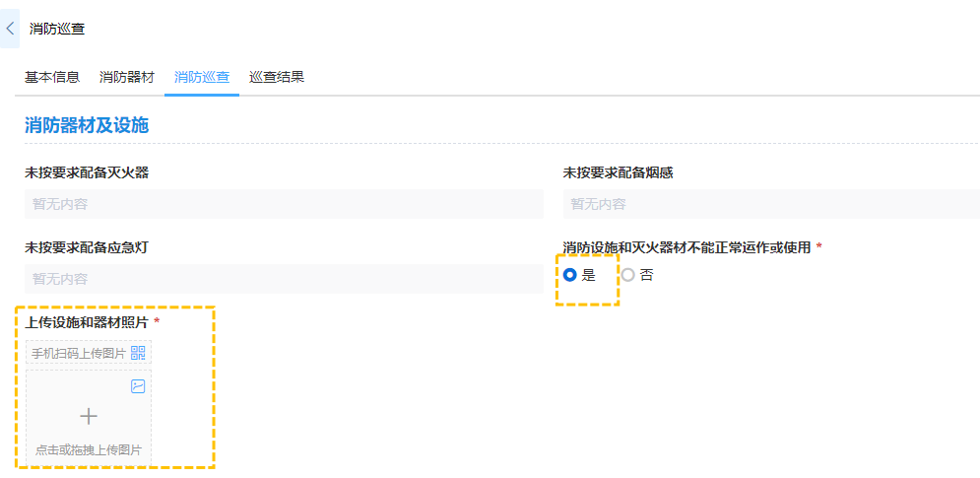Click the 未按要求配备烟感 input field
This screenshot has height=478, width=980.
point(771,204)
